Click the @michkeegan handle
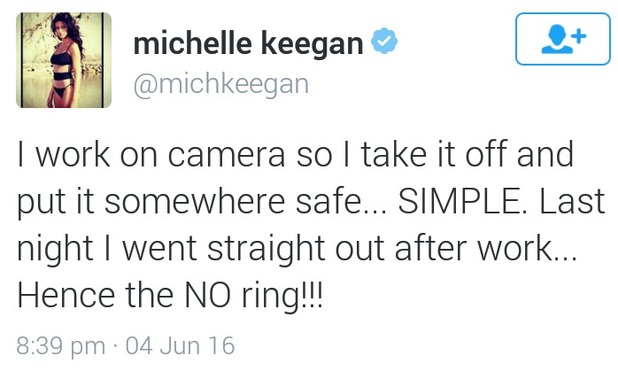This screenshot has height=379, width=618. pyautogui.click(x=221, y=84)
